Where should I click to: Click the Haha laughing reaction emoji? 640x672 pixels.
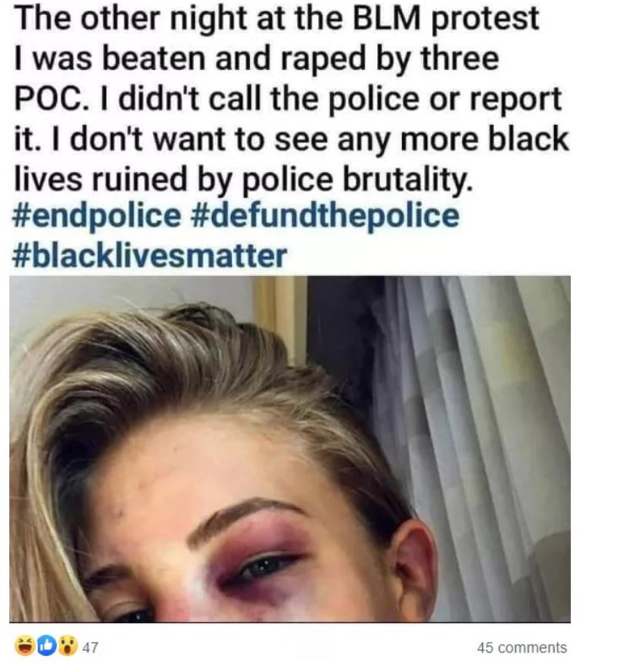click(24, 647)
